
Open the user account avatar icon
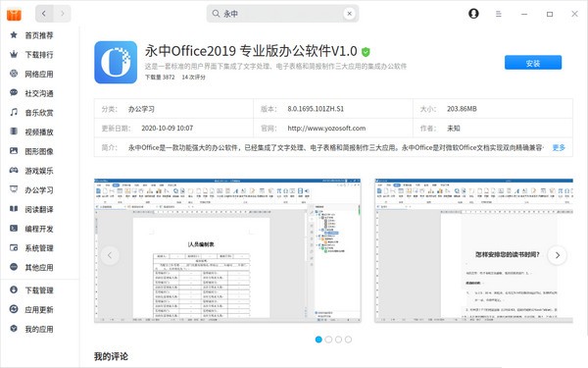473,14
